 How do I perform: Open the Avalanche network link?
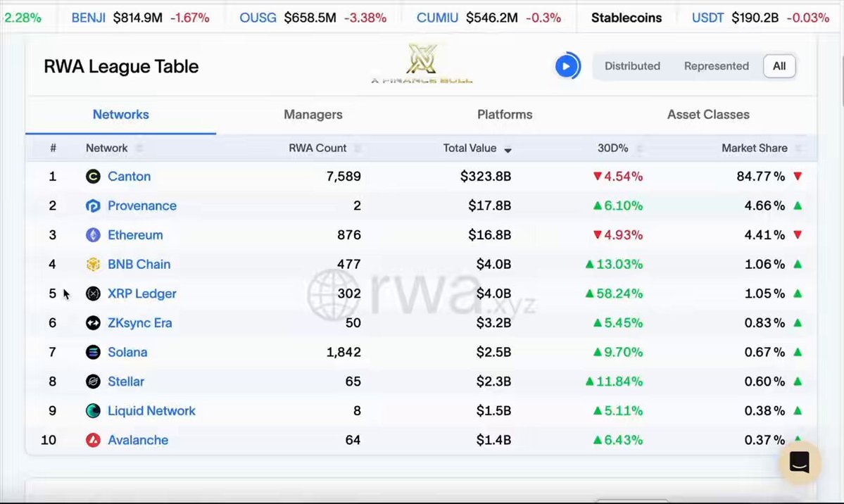click(138, 440)
